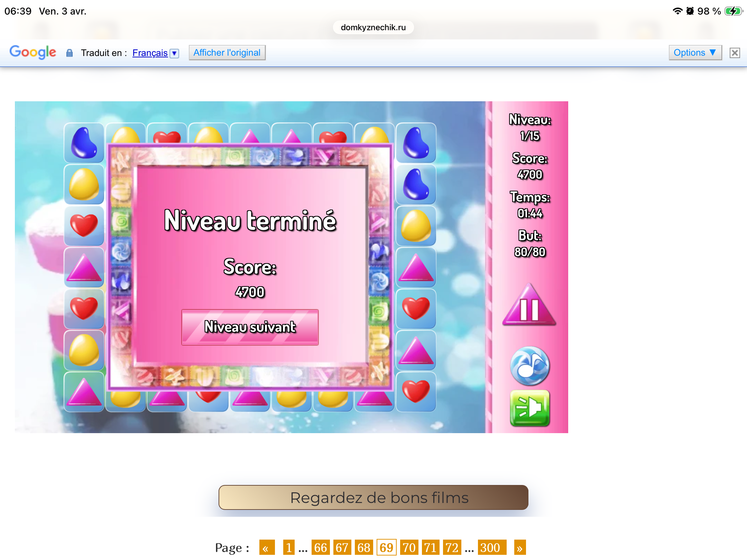This screenshot has height=560, width=747.
Task: Go to page 70
Action: 409,548
